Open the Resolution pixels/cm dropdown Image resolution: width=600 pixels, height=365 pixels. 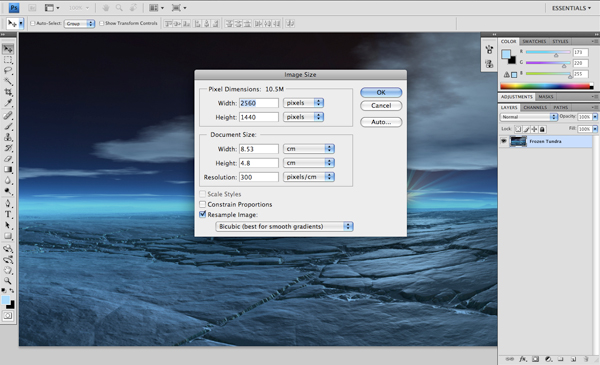(x=309, y=177)
